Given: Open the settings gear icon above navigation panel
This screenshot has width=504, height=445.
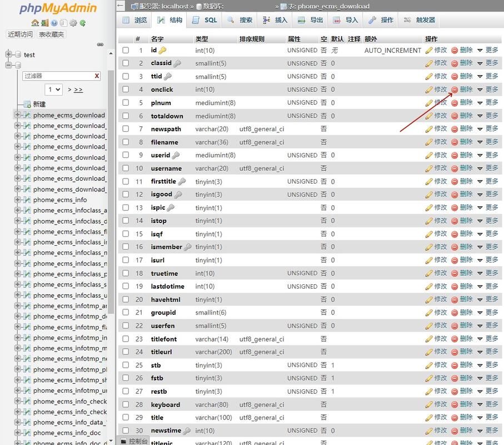Looking at the screenshot, I should click(72, 23).
